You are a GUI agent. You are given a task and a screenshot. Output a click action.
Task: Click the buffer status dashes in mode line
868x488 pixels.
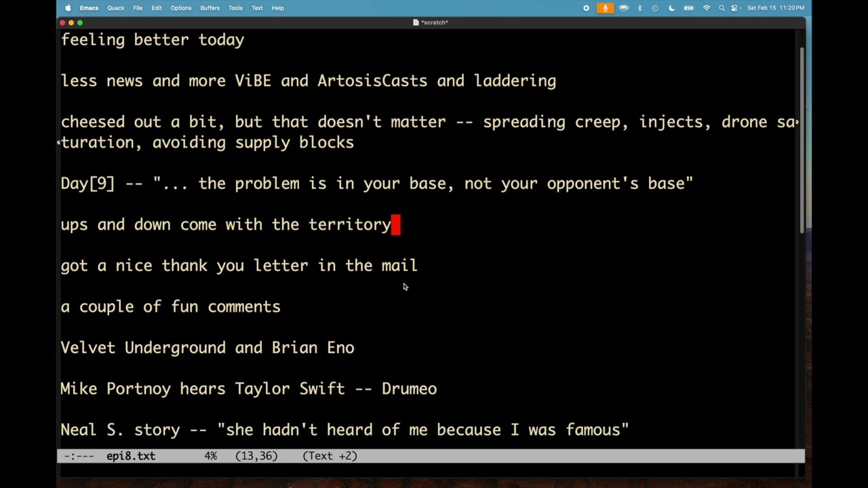[79, 456]
